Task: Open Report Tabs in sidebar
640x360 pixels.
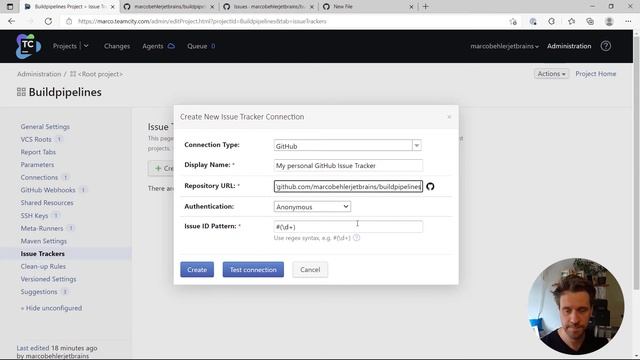Action: click(x=38, y=152)
